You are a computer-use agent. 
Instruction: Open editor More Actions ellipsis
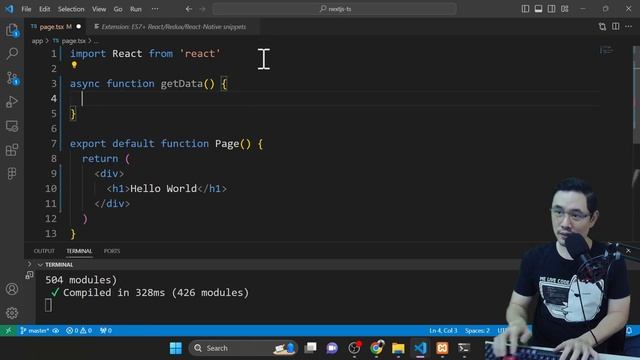629,27
